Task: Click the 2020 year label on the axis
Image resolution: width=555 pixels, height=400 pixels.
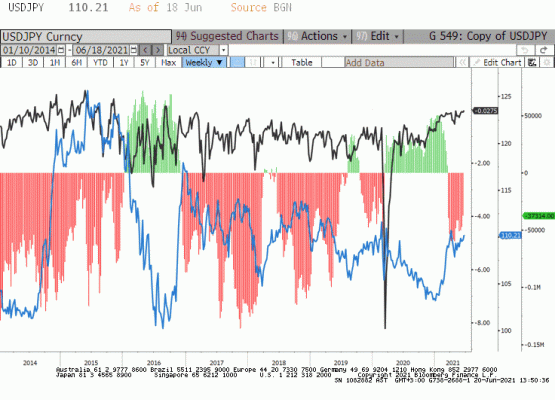Action: click(403, 363)
